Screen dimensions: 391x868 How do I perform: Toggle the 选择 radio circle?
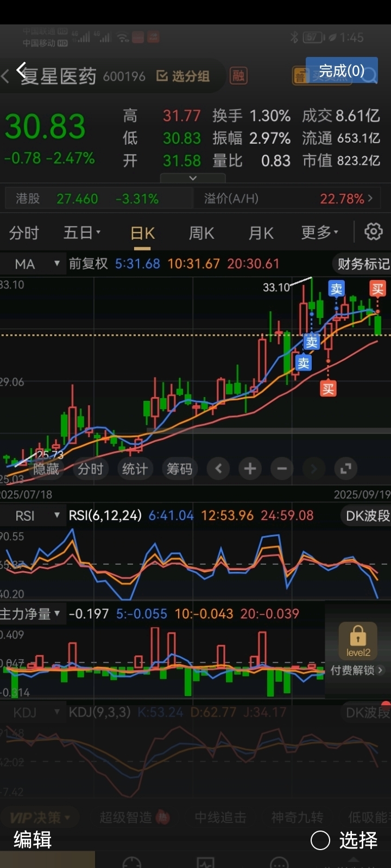tap(320, 840)
